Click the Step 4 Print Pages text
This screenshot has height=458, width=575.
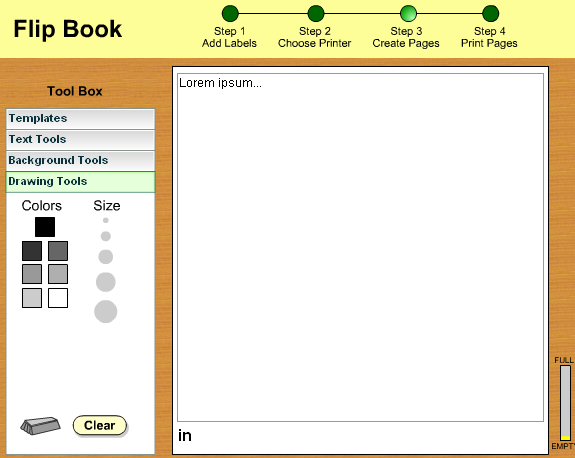pyautogui.click(x=489, y=37)
